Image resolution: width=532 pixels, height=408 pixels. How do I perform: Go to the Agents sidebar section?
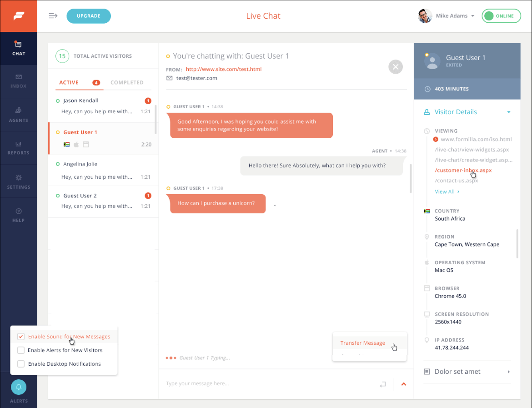pyautogui.click(x=19, y=115)
